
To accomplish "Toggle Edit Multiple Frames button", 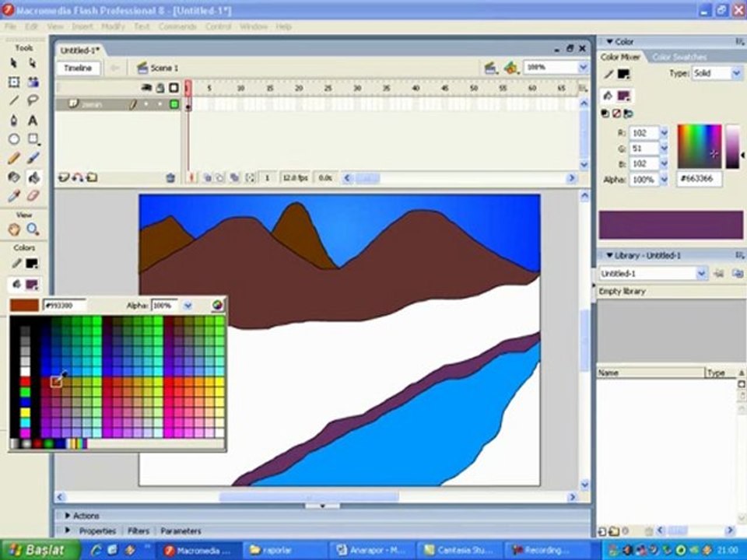I will tap(234, 178).
